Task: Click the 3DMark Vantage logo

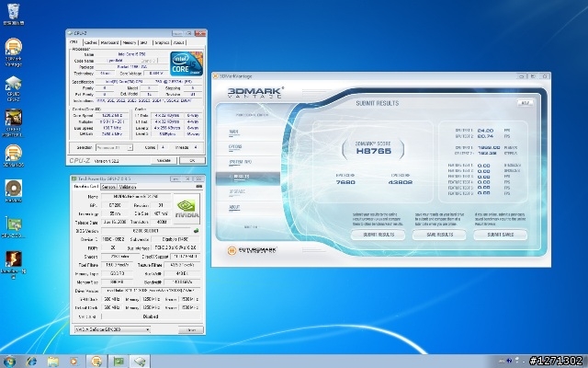Action: (x=255, y=92)
